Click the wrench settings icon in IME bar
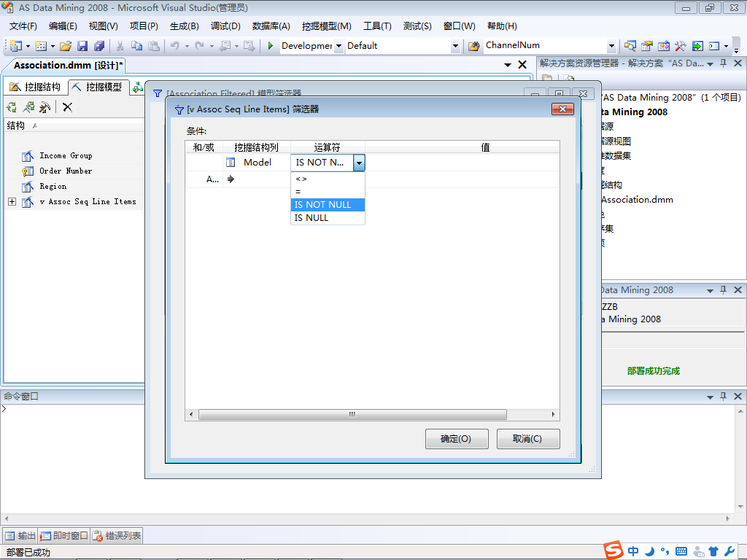 [x=729, y=551]
